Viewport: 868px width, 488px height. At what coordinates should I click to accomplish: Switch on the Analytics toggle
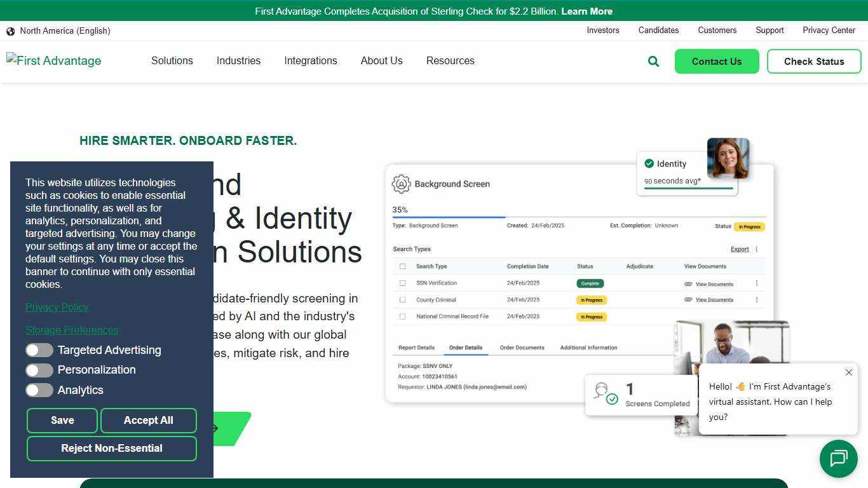39,390
